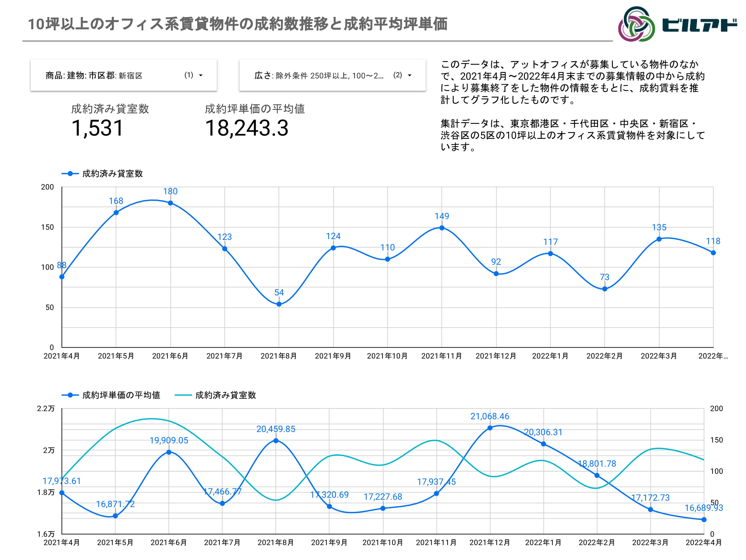
Task: Click the arrow on the 新宿区 filter
Action: click(201, 76)
